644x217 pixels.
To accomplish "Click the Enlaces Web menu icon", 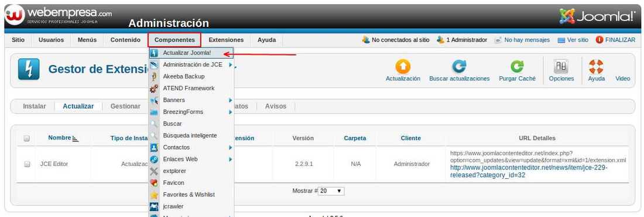I will coord(154,159).
